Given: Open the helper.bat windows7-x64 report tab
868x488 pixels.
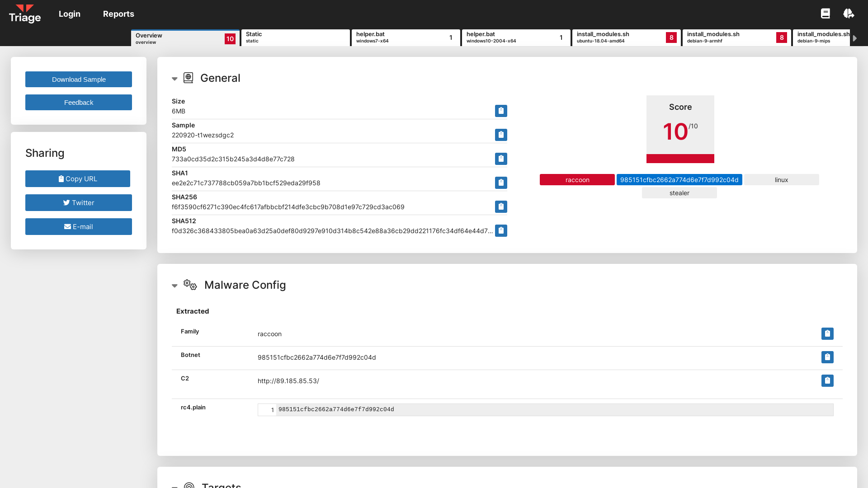Looking at the screenshot, I should (x=405, y=38).
